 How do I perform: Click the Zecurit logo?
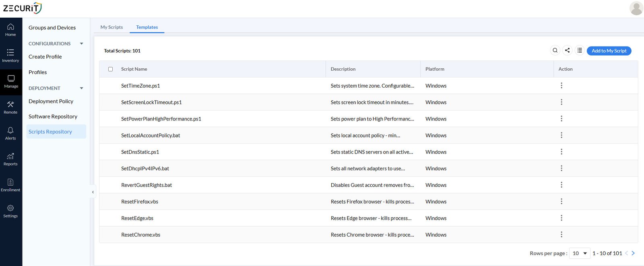coord(23,8)
